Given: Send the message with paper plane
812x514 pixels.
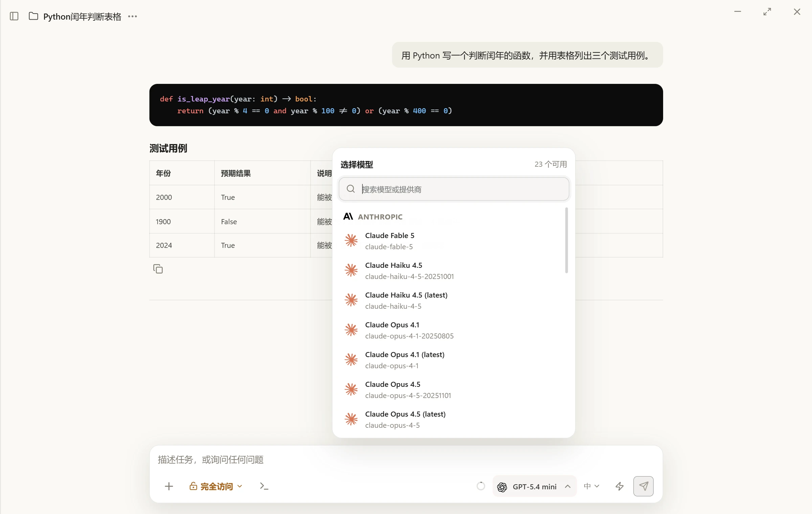Looking at the screenshot, I should (x=643, y=486).
